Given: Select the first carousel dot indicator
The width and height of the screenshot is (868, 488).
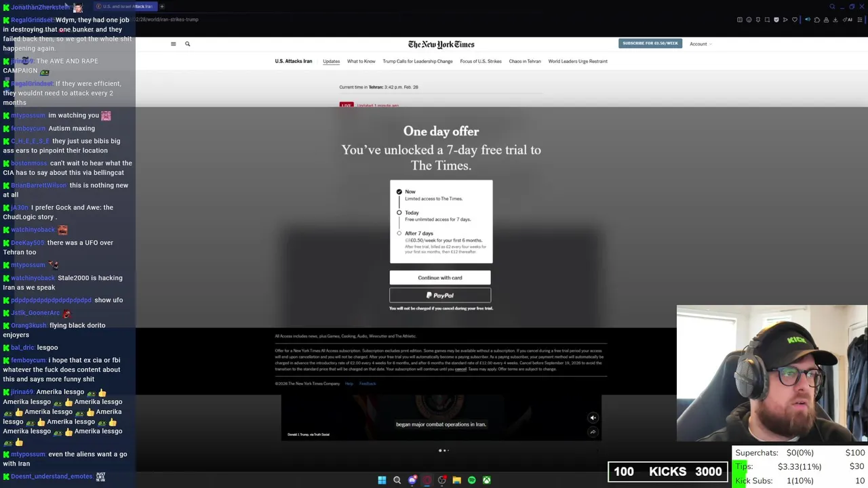Looking at the screenshot, I should [x=440, y=450].
